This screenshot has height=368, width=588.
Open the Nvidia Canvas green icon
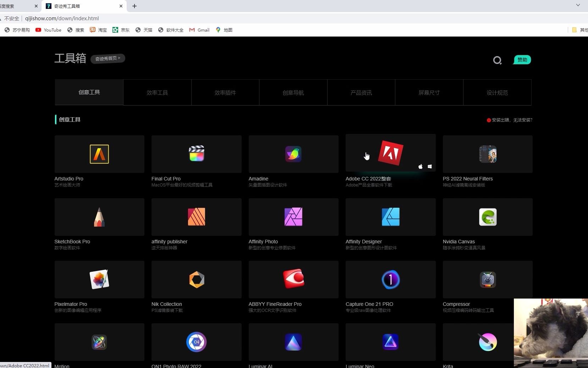pyautogui.click(x=488, y=217)
